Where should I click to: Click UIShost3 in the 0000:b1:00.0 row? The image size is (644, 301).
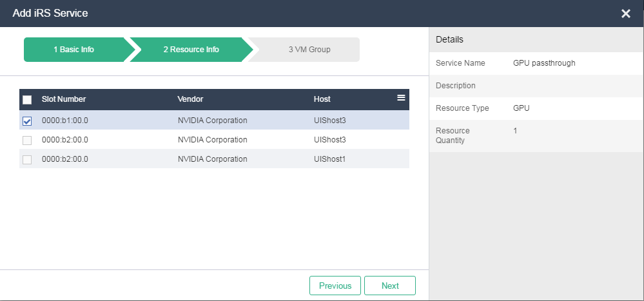coord(330,121)
